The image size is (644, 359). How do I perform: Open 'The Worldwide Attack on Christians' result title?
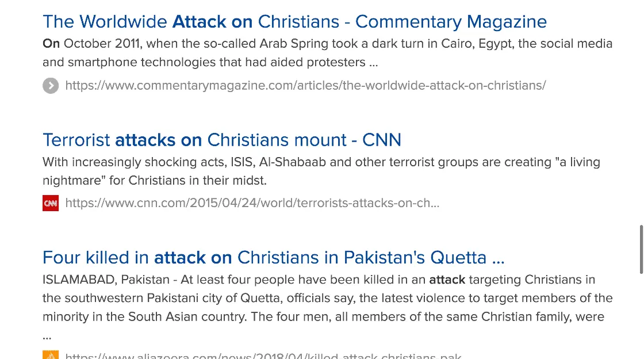(x=294, y=22)
